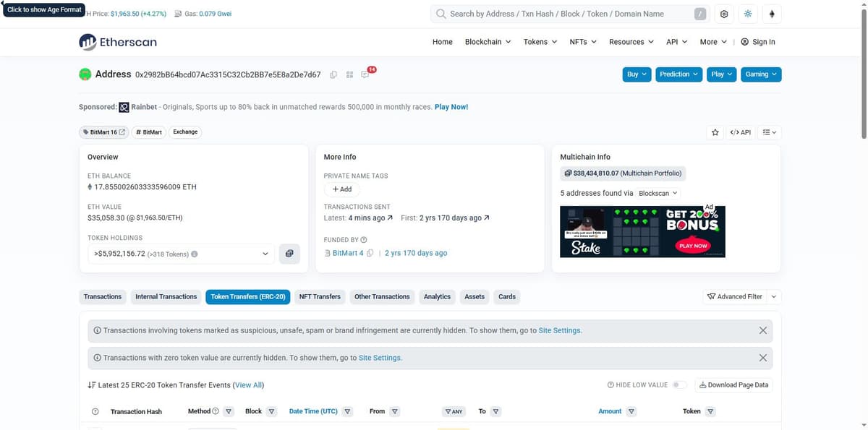Click the Multichain Portfolio value badge
The height and width of the screenshot is (430, 868).
coord(623,173)
